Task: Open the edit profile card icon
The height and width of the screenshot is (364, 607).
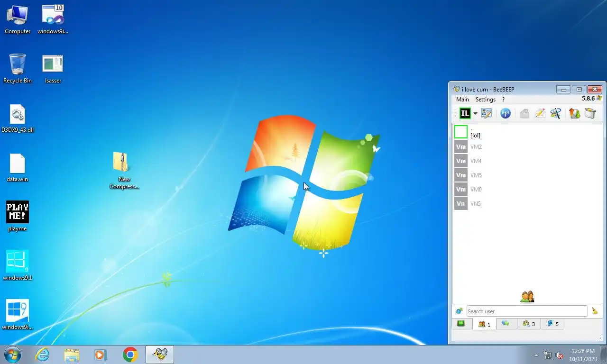Action: click(x=486, y=113)
